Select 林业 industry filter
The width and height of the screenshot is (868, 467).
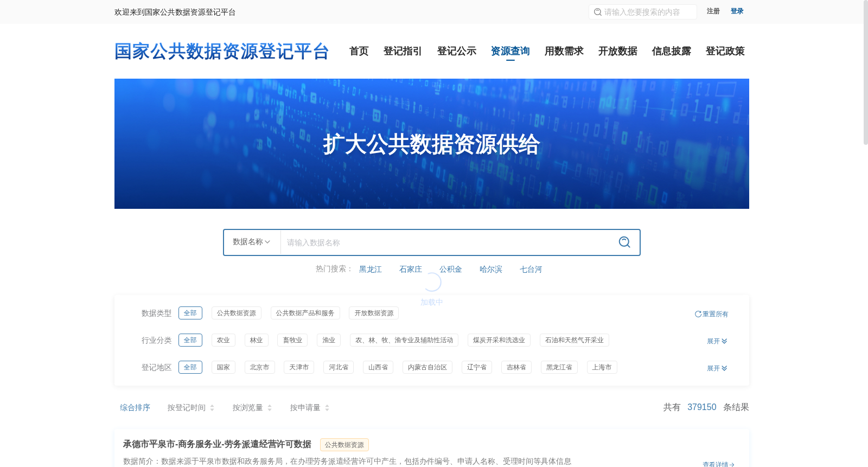pyautogui.click(x=257, y=340)
